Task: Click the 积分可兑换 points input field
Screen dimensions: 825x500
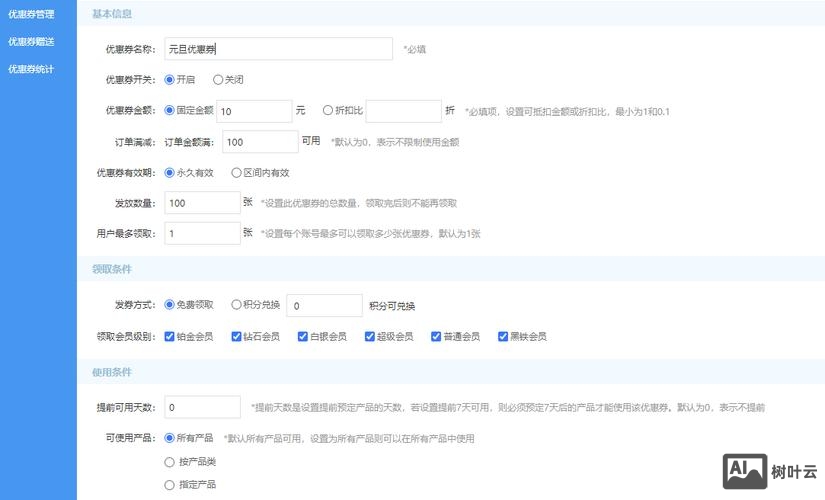Action: pyautogui.click(x=324, y=305)
